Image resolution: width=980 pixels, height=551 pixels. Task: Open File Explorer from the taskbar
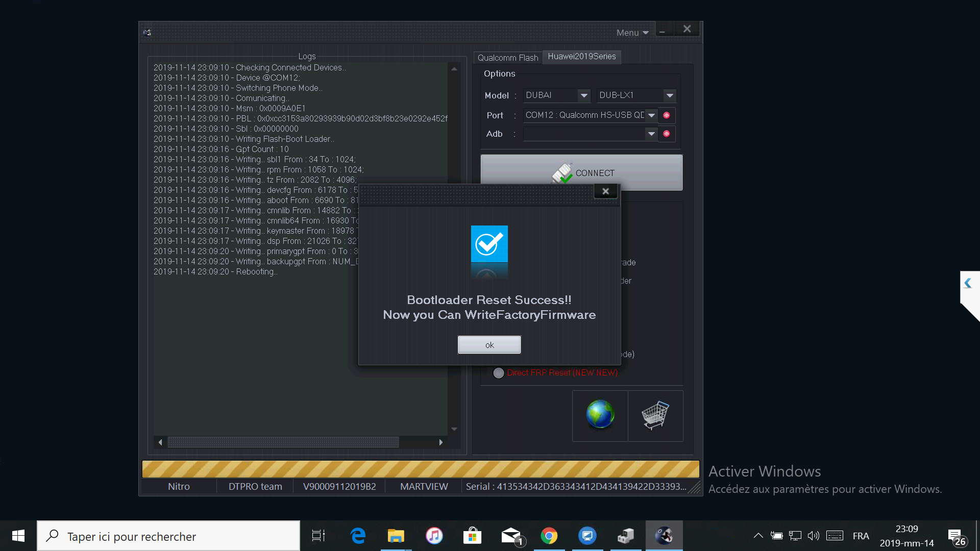(x=396, y=536)
